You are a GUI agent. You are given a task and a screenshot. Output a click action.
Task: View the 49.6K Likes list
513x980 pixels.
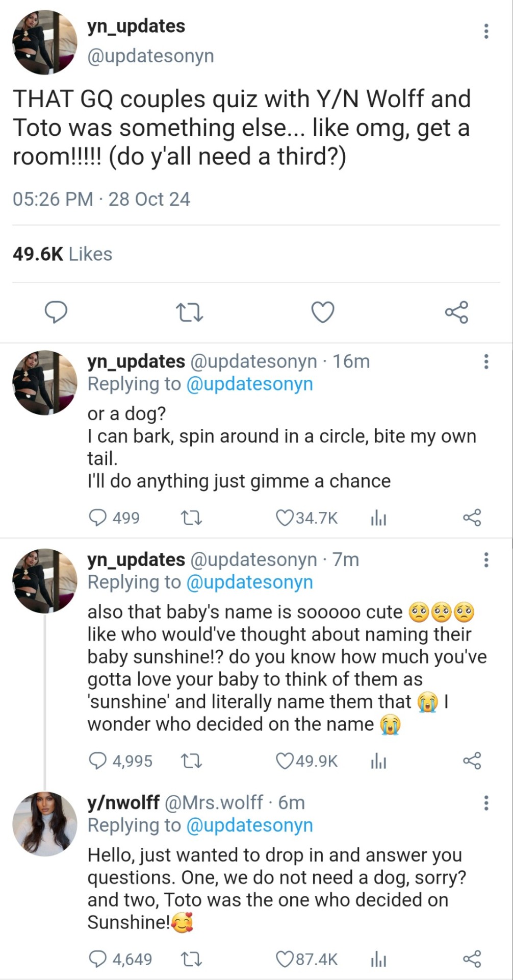62,254
